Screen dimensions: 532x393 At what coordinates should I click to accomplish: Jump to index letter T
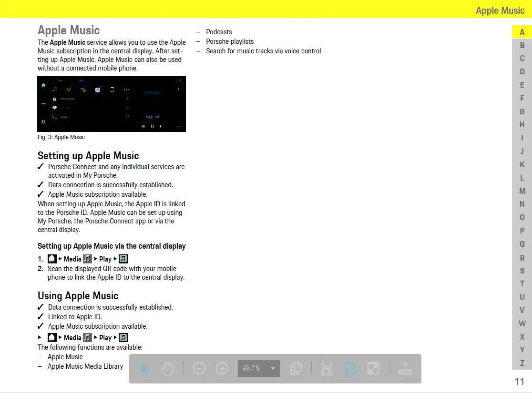pos(522,283)
